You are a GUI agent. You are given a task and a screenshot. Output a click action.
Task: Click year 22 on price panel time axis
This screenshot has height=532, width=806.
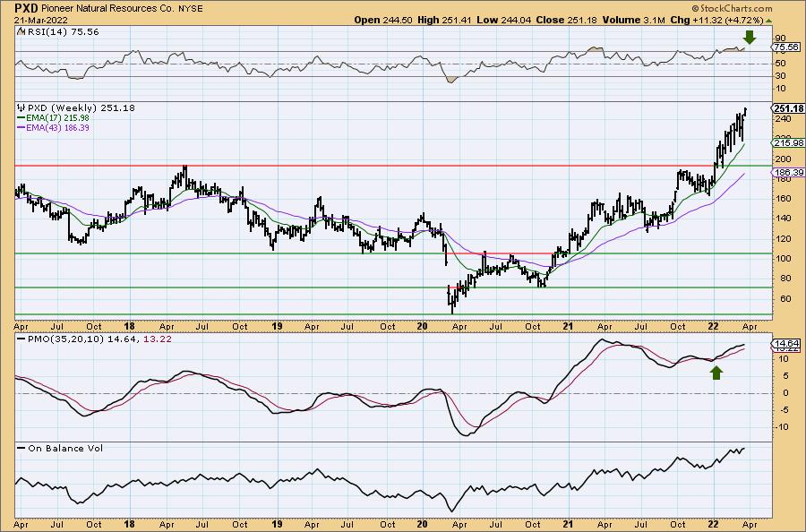click(714, 326)
